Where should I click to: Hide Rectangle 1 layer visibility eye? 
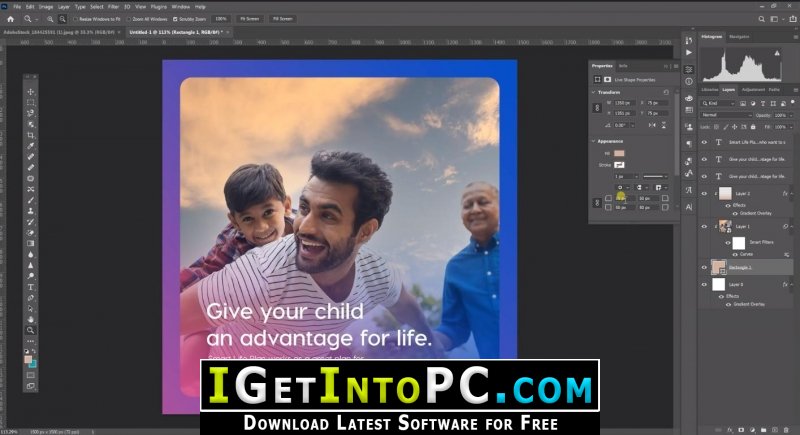(x=704, y=267)
